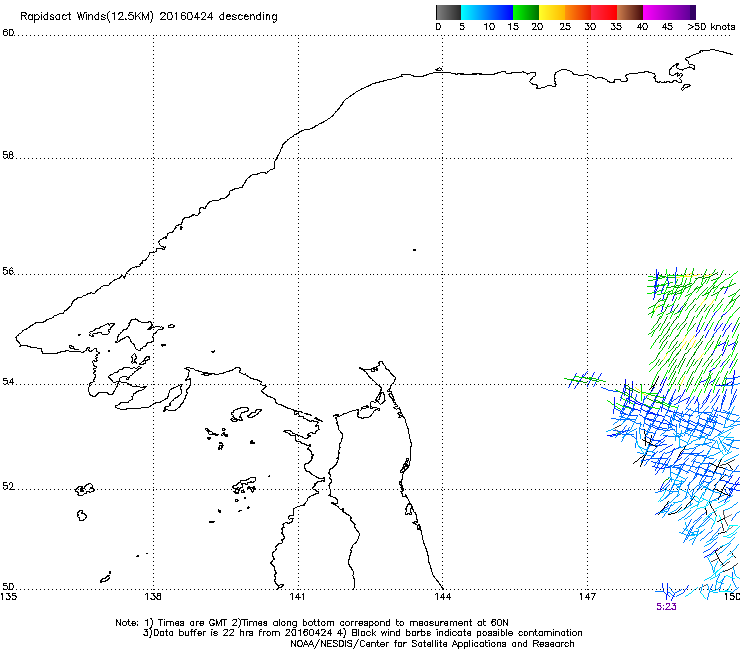The height and width of the screenshot is (650, 740).
Task: Click the longitude label '141'
Action: [297, 597]
